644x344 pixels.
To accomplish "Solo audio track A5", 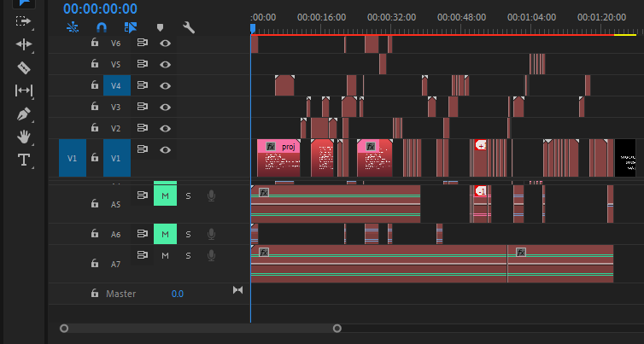I will click(188, 195).
